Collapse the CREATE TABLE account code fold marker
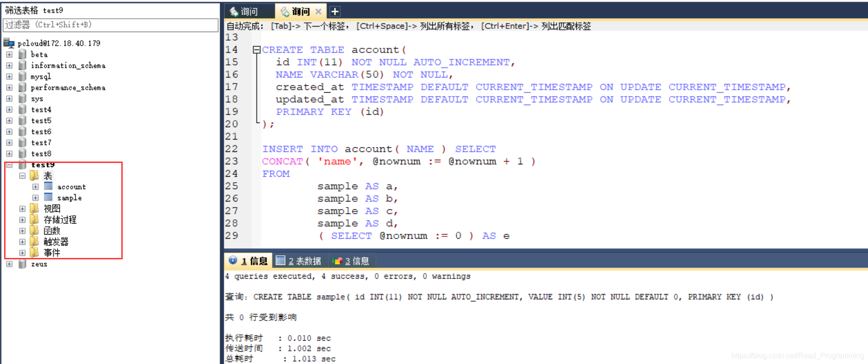 [x=257, y=50]
